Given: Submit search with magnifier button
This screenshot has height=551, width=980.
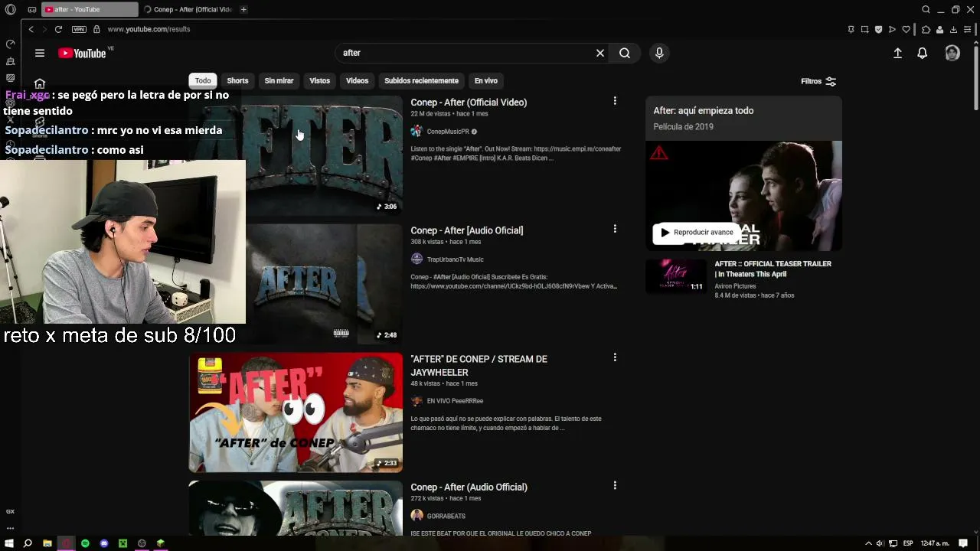Looking at the screenshot, I should 625,53.
